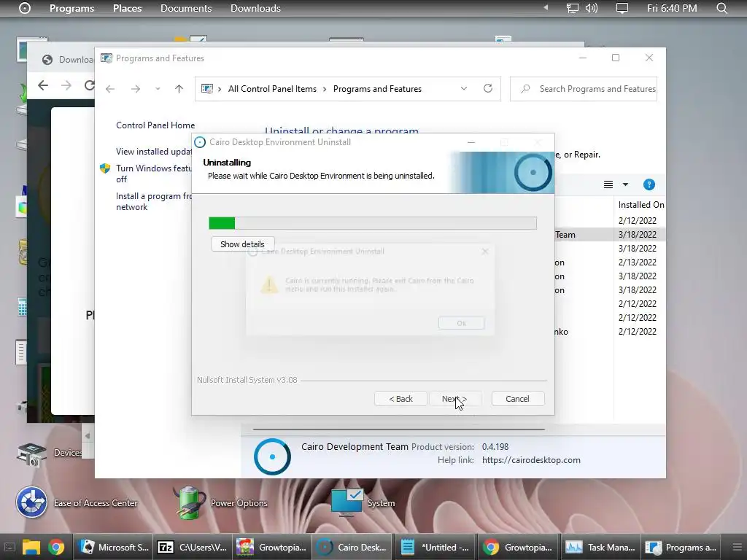Viewport: 747px width, 560px height.
Task: Open View installed updates link
Action: coord(153,152)
